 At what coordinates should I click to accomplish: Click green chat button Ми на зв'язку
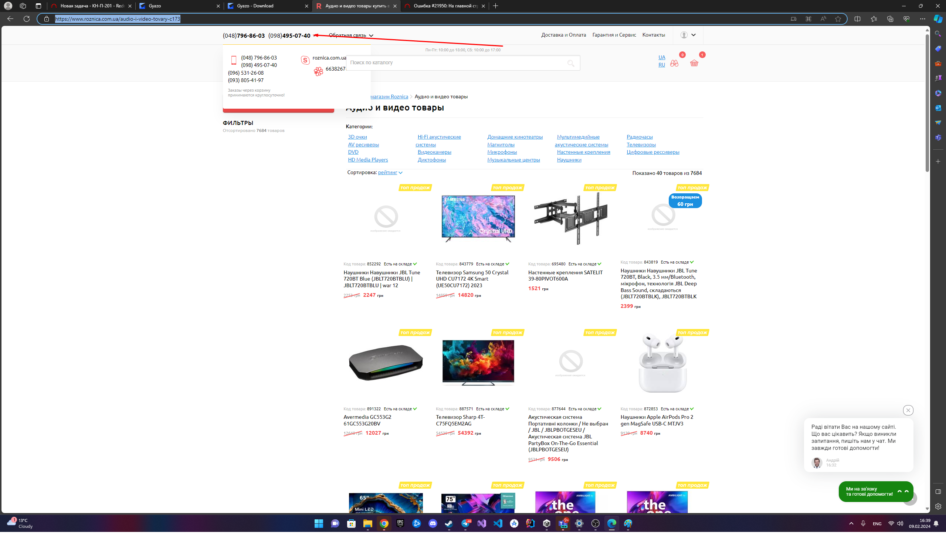point(869,491)
